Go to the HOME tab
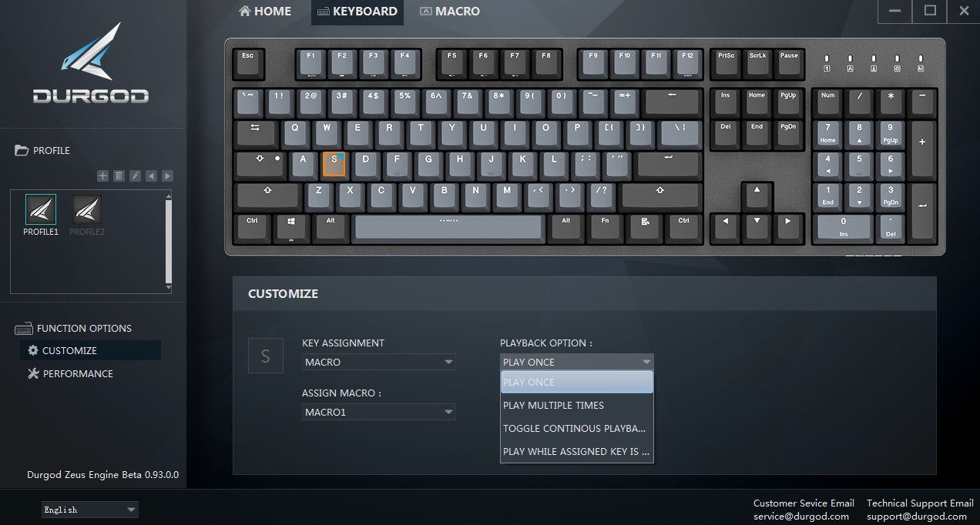The image size is (980, 525). [x=265, y=12]
